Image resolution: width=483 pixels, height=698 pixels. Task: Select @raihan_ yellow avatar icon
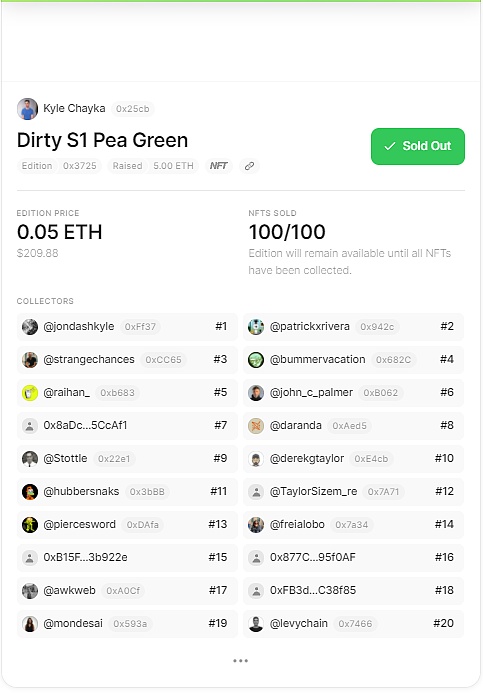click(30, 393)
